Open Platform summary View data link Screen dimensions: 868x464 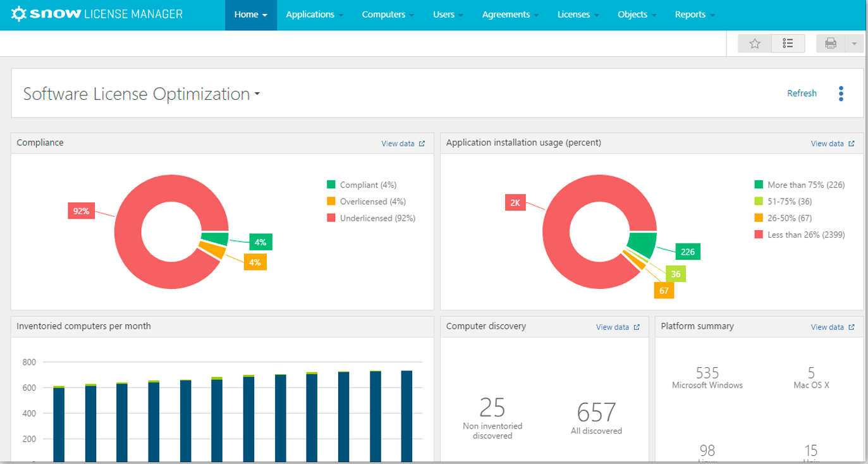(832, 327)
